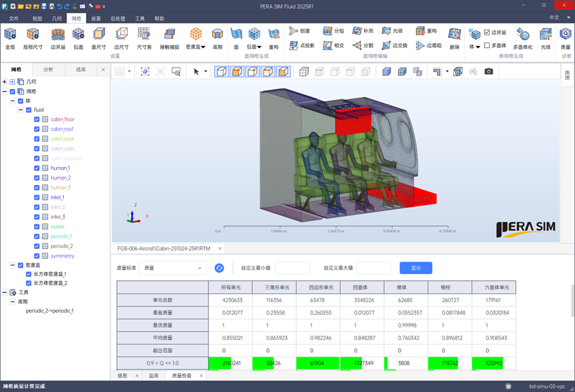
Task: Click the blue refresh icon beside 度量标准
Action: (219, 268)
